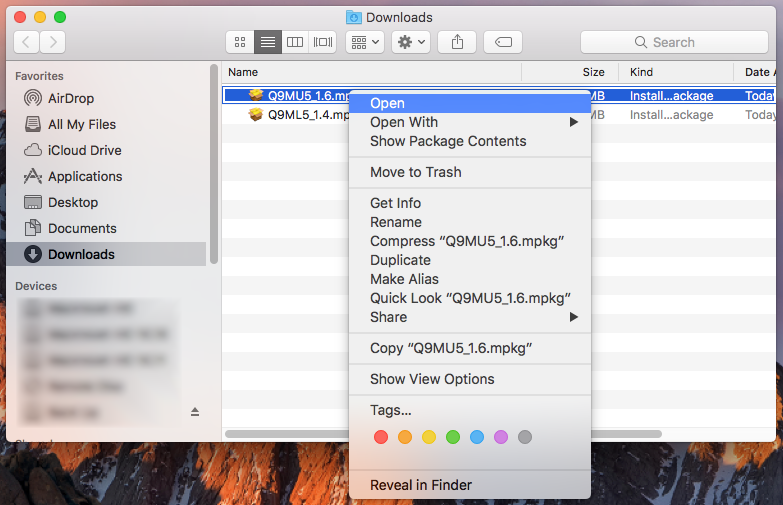Go back with the left arrow button

[x=26, y=42]
